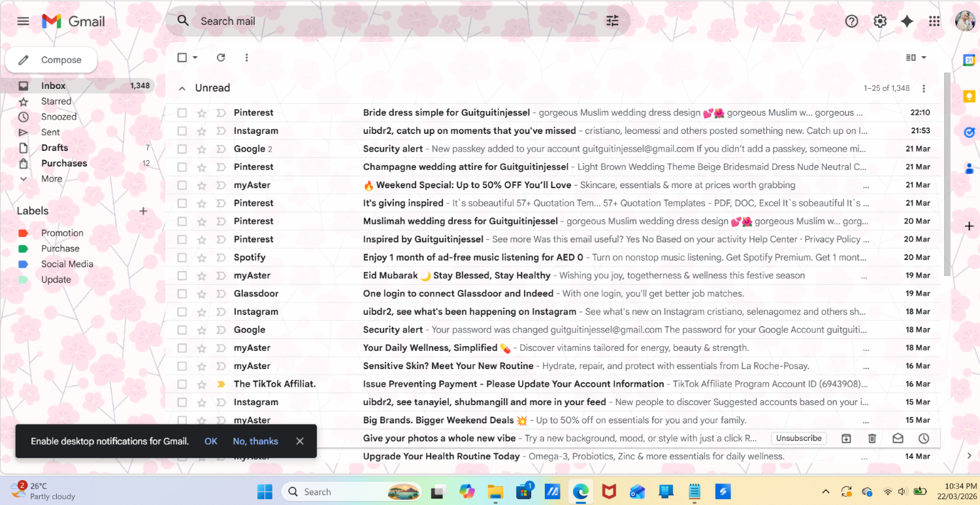This screenshot has width=980, height=505.
Task: Hide the side panel with the chevron
Action: (969, 455)
